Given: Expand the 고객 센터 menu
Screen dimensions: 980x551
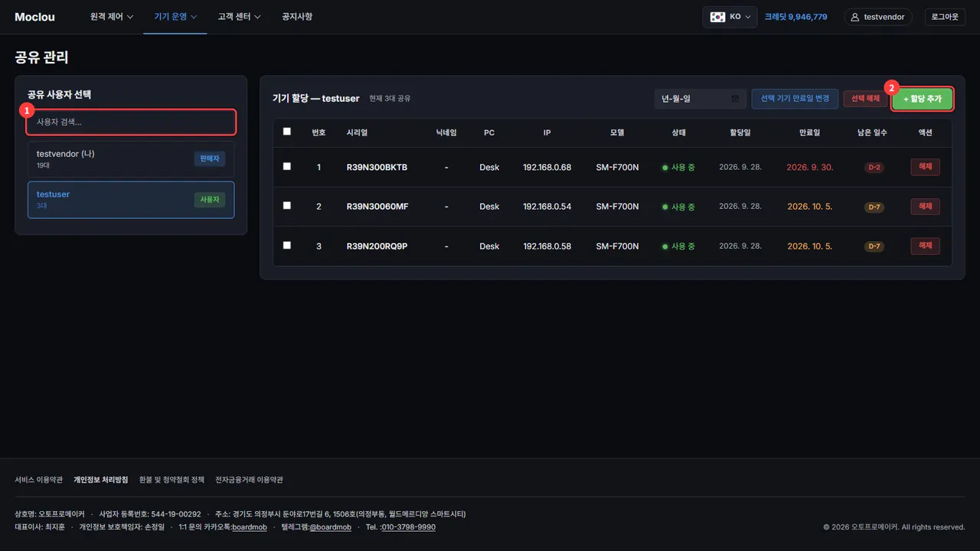Looking at the screenshot, I should click(x=239, y=17).
